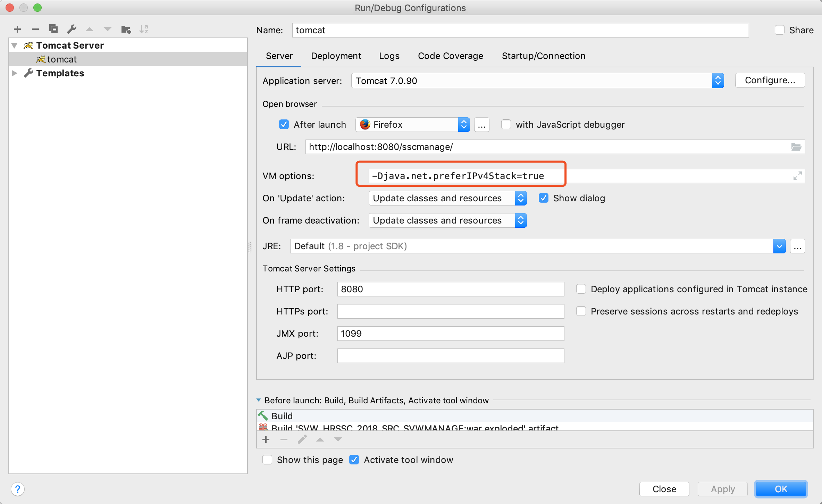Switch to Startup/Connection tab
This screenshot has height=504, width=822.
[543, 56]
